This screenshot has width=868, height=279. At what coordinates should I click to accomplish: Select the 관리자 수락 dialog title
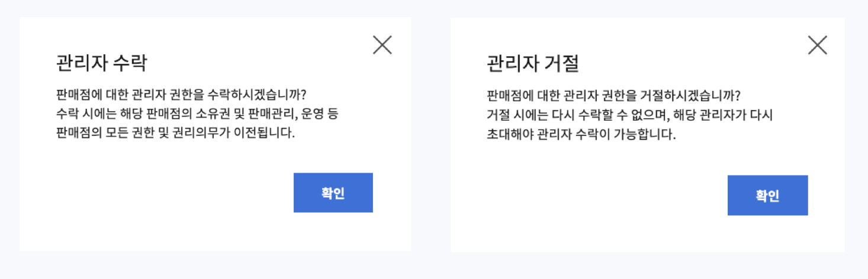[101, 63]
